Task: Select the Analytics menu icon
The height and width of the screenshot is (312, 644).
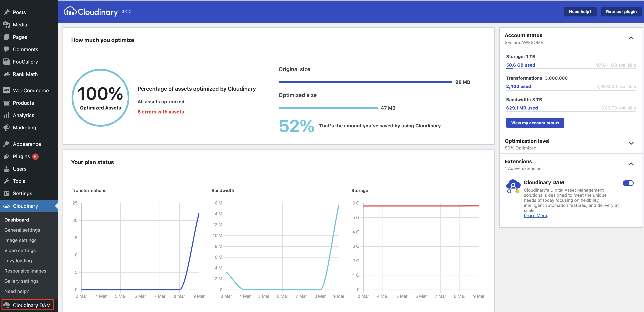Action: coord(6,115)
